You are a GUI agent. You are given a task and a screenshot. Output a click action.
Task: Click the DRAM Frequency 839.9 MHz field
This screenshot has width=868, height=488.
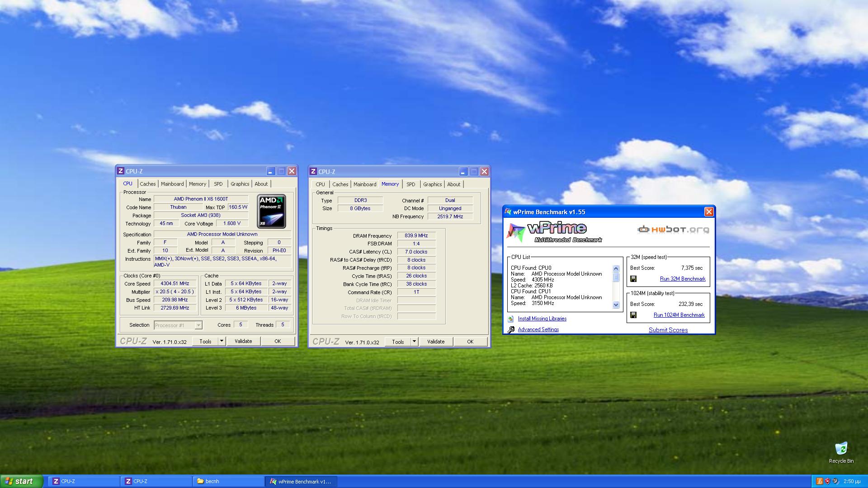click(416, 235)
